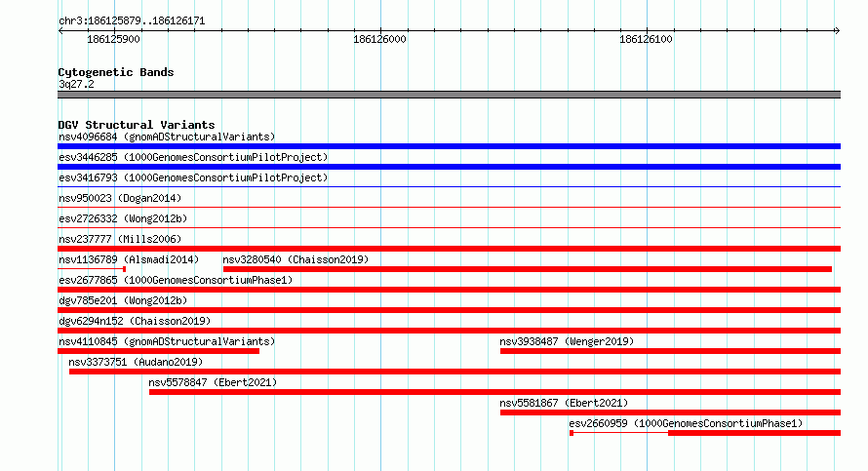Click the nsv4096684 gnomADStructuralVariants label

[x=167, y=137]
